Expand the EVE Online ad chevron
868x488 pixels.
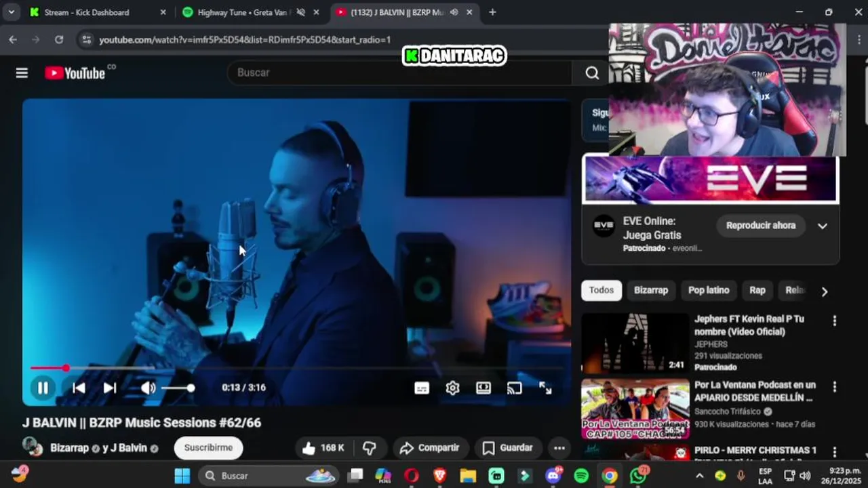(822, 226)
